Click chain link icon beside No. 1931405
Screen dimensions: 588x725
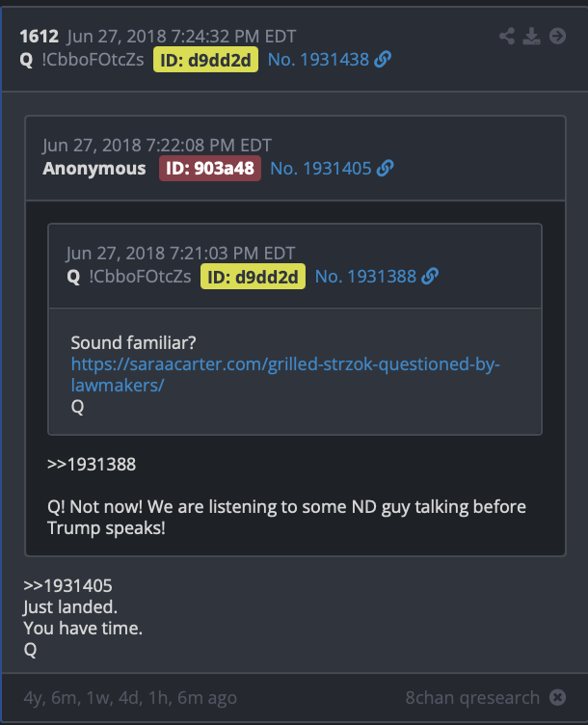tap(385, 169)
